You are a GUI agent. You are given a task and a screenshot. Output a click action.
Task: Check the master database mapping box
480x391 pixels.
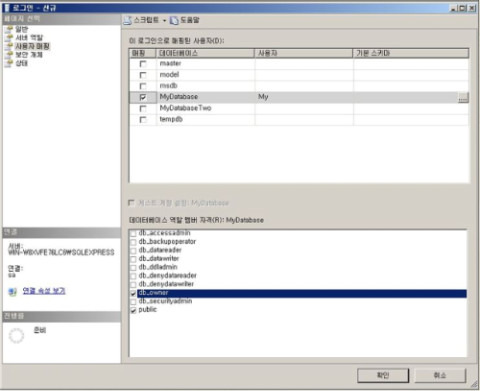point(143,64)
